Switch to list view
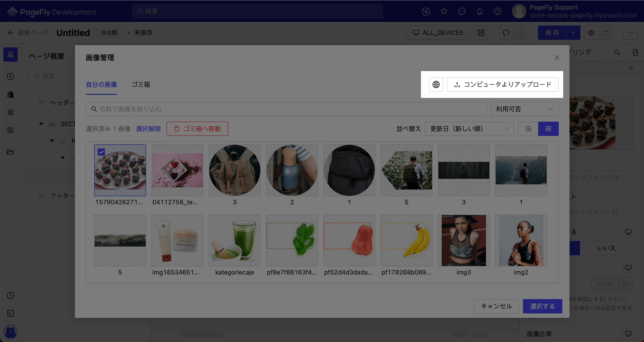This screenshot has width=644, height=342. click(528, 129)
